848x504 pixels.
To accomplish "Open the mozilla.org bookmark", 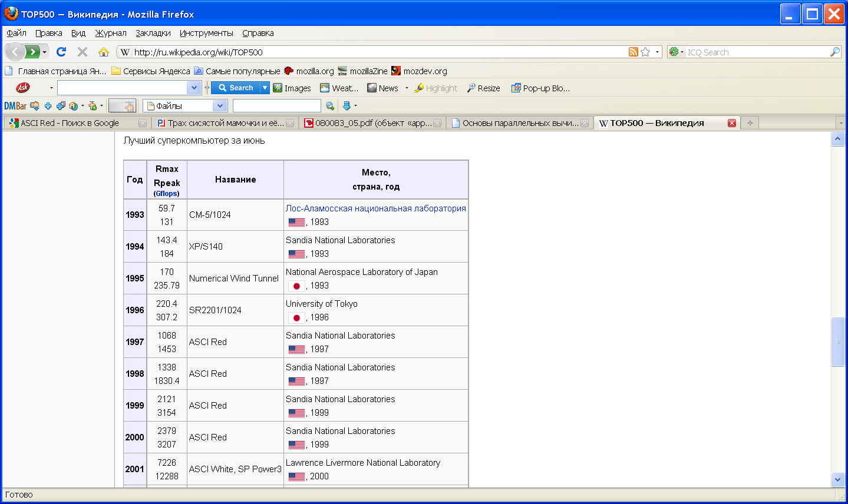I will pos(309,71).
